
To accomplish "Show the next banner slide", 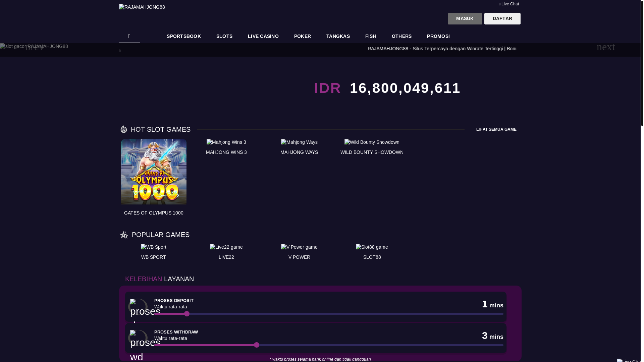I will [x=606, y=47].
